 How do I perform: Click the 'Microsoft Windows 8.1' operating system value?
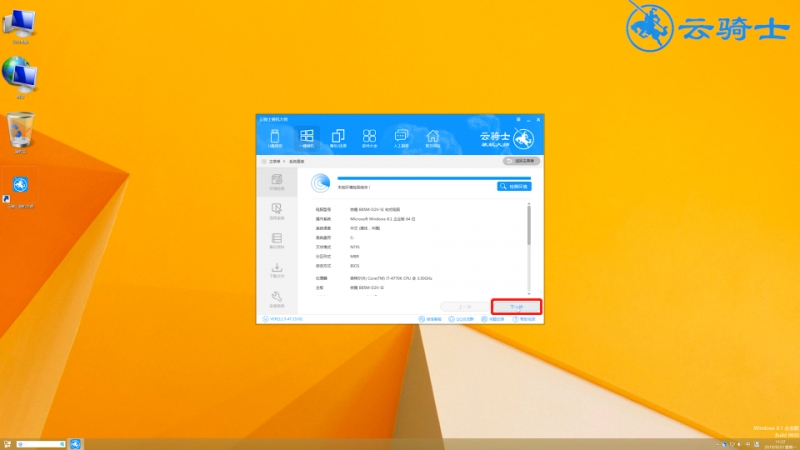pyautogui.click(x=383, y=219)
